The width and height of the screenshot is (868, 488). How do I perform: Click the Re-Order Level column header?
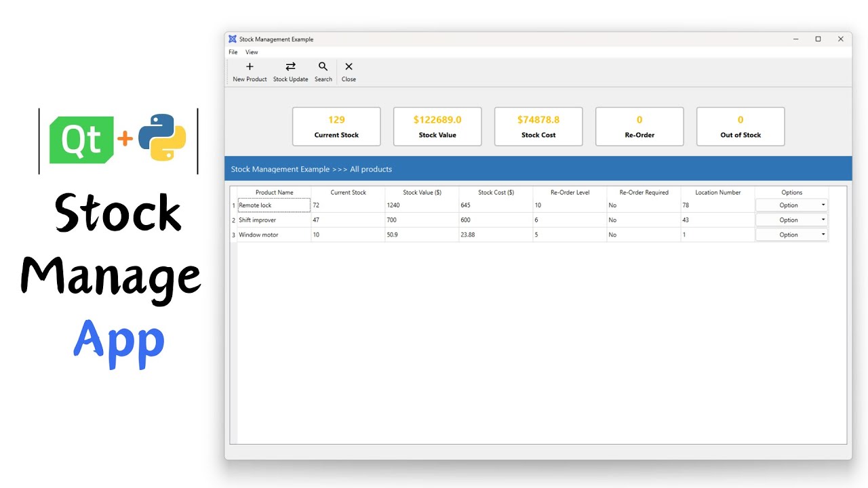click(570, 192)
